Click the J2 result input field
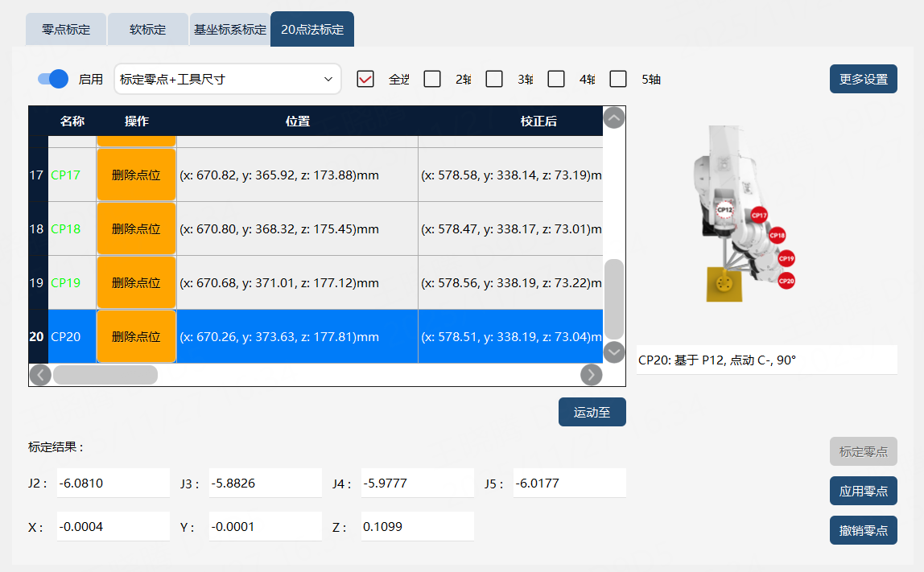This screenshot has width=924, height=572. pos(113,483)
